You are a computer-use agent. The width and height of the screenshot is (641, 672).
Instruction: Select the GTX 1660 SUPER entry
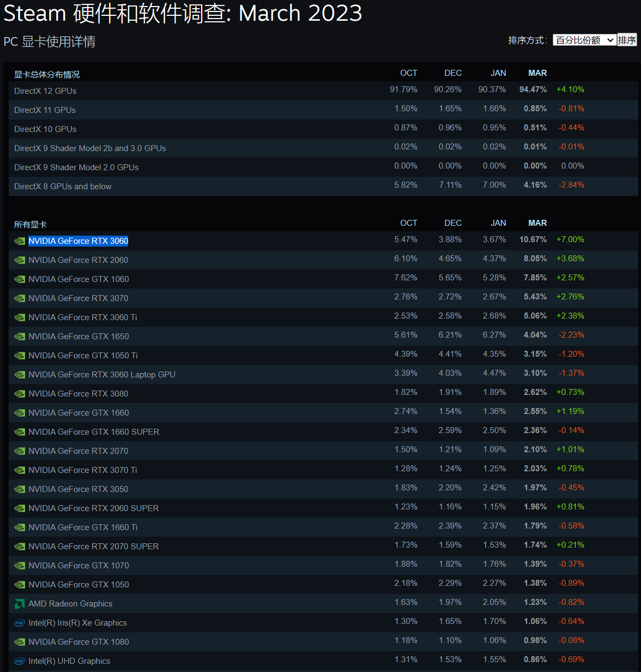(94, 432)
